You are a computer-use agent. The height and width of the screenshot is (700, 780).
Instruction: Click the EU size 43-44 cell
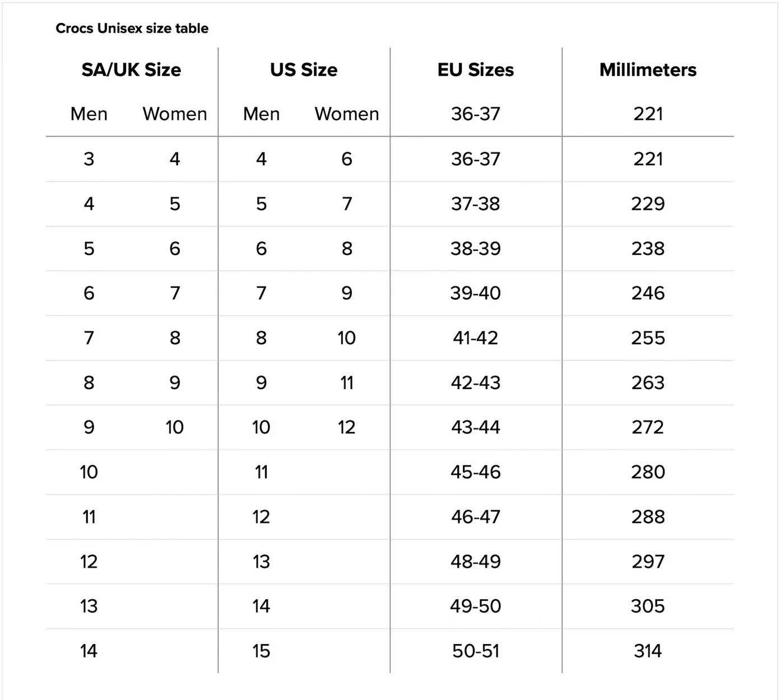point(475,428)
